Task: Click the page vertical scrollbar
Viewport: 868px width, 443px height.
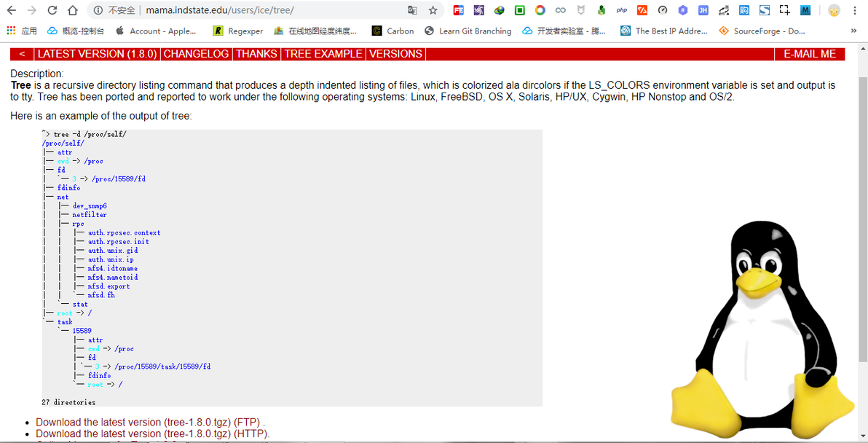Action: pyautogui.click(x=863, y=219)
